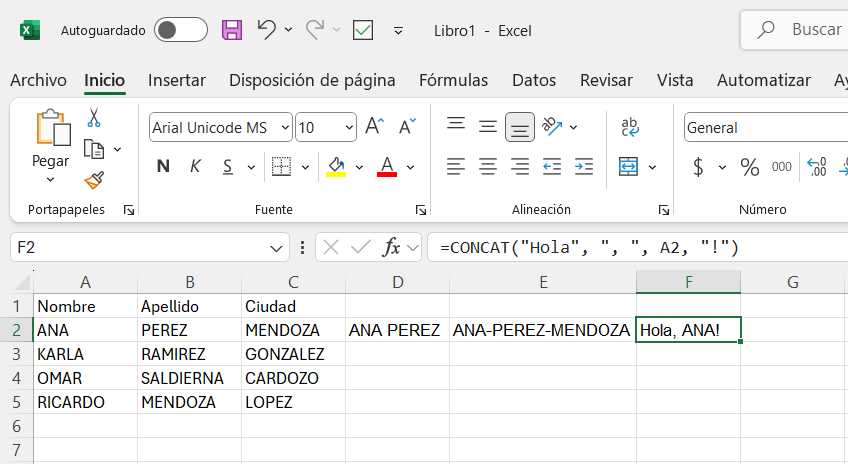Toggle the green checkmark box in quick access toolbar

click(x=362, y=30)
